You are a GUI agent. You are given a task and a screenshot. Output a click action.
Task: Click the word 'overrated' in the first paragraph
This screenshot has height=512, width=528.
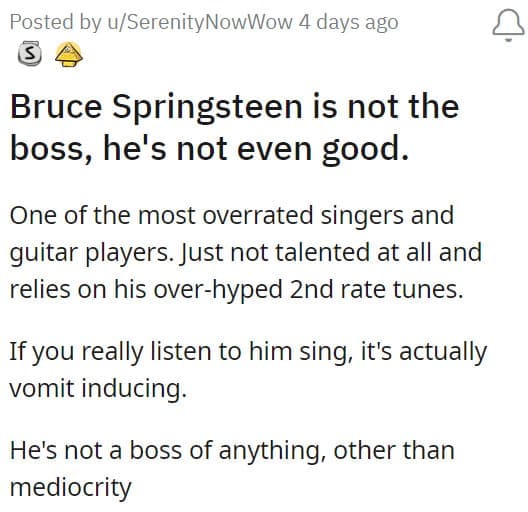258,215
